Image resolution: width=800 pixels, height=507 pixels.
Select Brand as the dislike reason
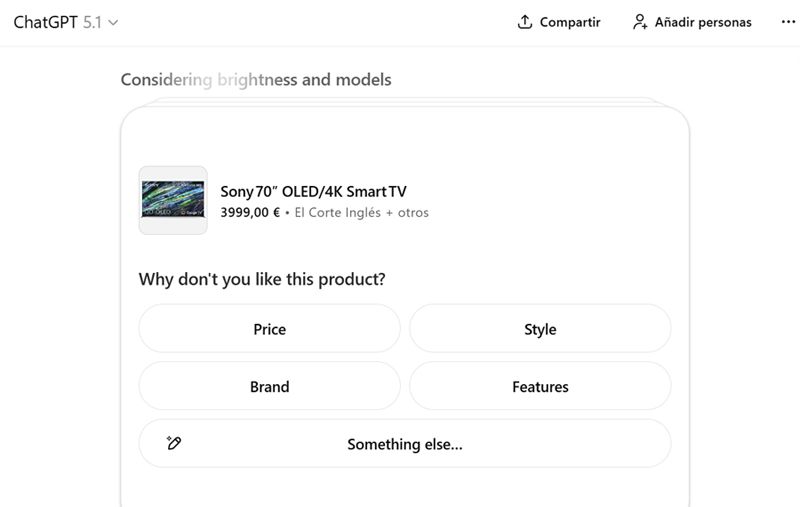tap(269, 386)
